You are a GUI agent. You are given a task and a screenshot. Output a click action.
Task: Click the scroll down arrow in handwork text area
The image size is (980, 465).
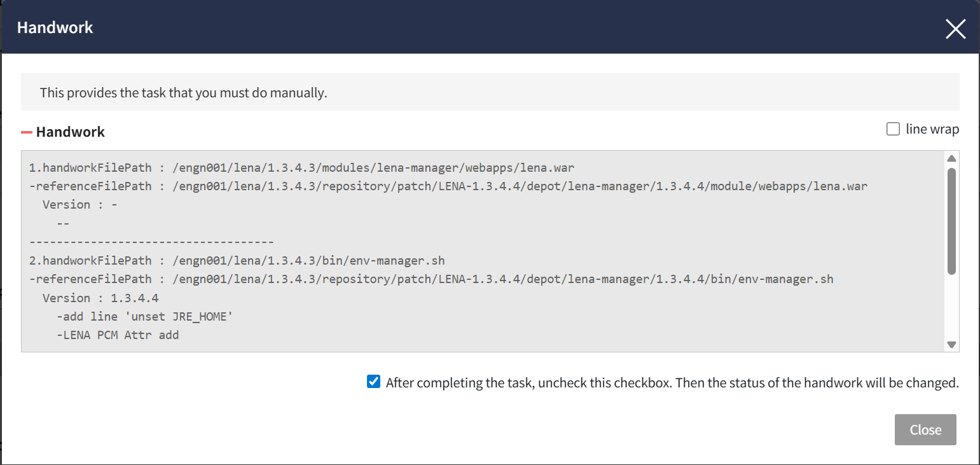pos(951,344)
